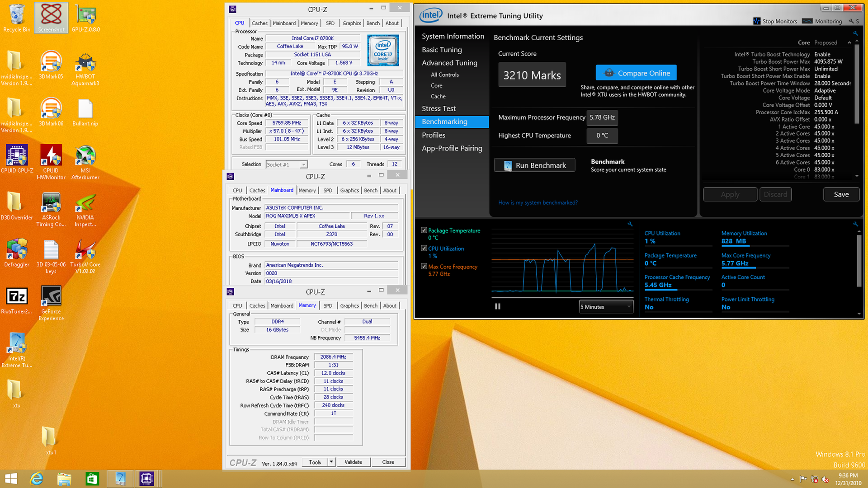Image resolution: width=868 pixels, height=488 pixels.
Task: Toggle Max Core Frequency graph checkbox
Action: 424,267
